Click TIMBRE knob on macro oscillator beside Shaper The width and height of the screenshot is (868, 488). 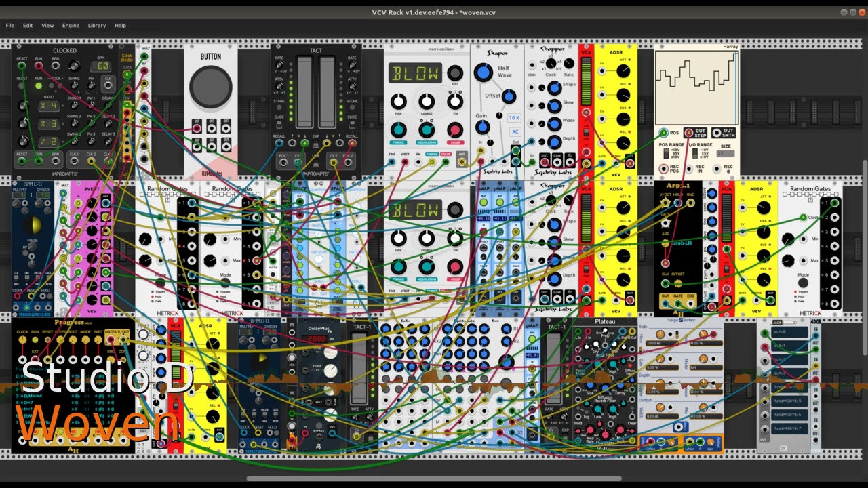pos(399,130)
